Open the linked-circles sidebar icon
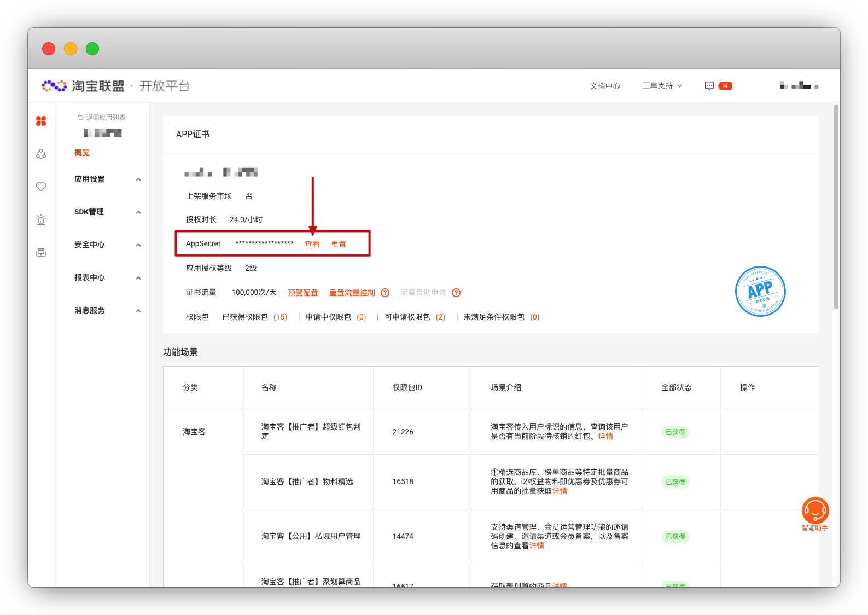868x615 pixels. point(41,154)
